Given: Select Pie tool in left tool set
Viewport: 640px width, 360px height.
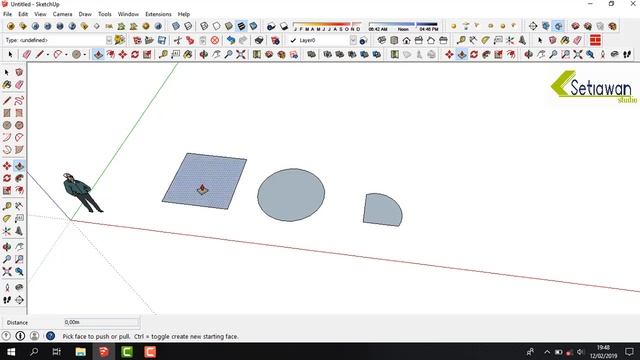Looking at the screenshot, I should tap(19, 149).
